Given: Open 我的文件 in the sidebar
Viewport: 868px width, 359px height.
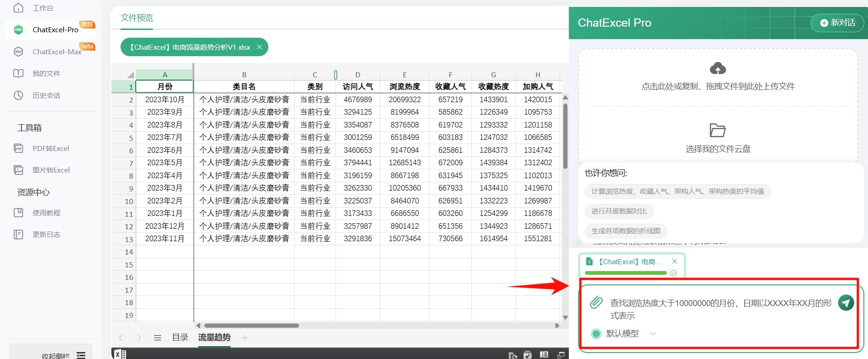Looking at the screenshot, I should coord(46,73).
